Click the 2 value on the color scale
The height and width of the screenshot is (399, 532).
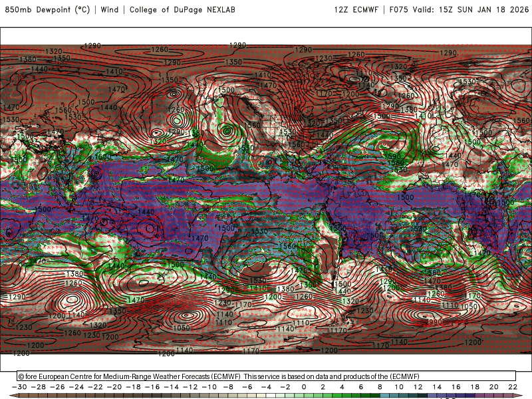(323, 387)
